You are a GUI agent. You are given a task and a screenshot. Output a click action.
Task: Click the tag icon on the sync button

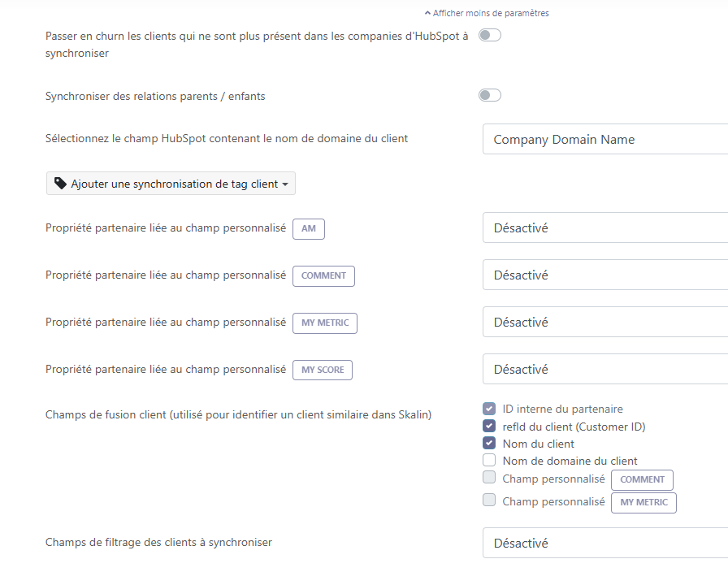pyautogui.click(x=61, y=184)
